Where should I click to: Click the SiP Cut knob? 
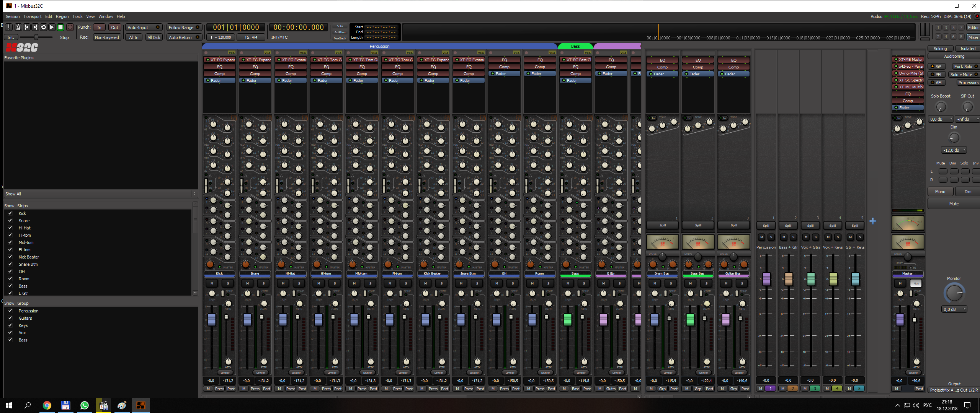[x=967, y=107]
